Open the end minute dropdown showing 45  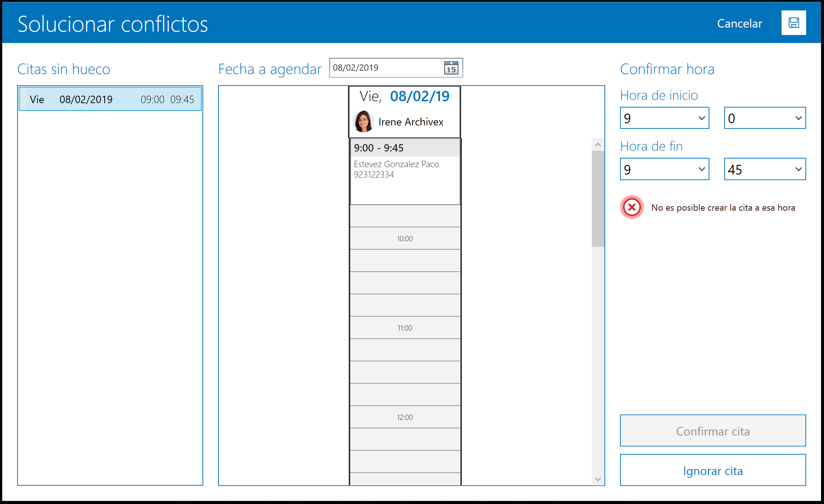tap(764, 169)
